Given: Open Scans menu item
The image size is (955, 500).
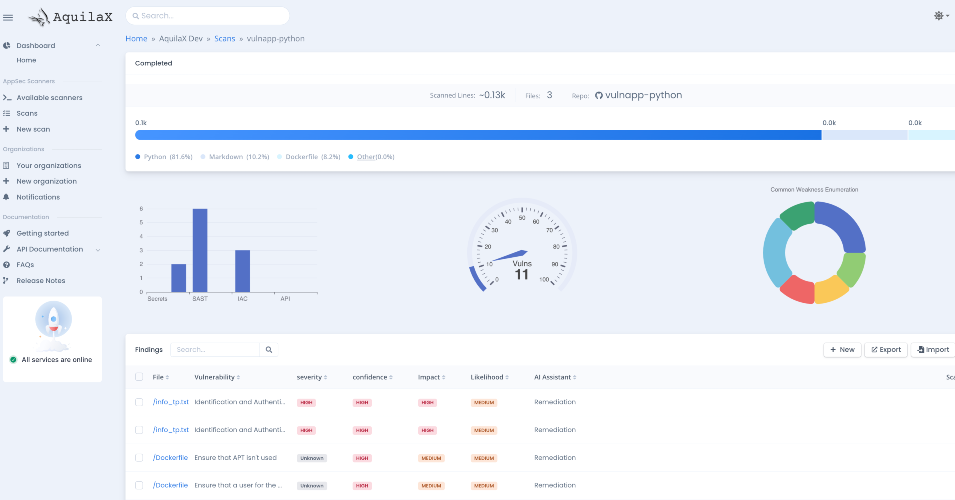Looking at the screenshot, I should 27,113.
